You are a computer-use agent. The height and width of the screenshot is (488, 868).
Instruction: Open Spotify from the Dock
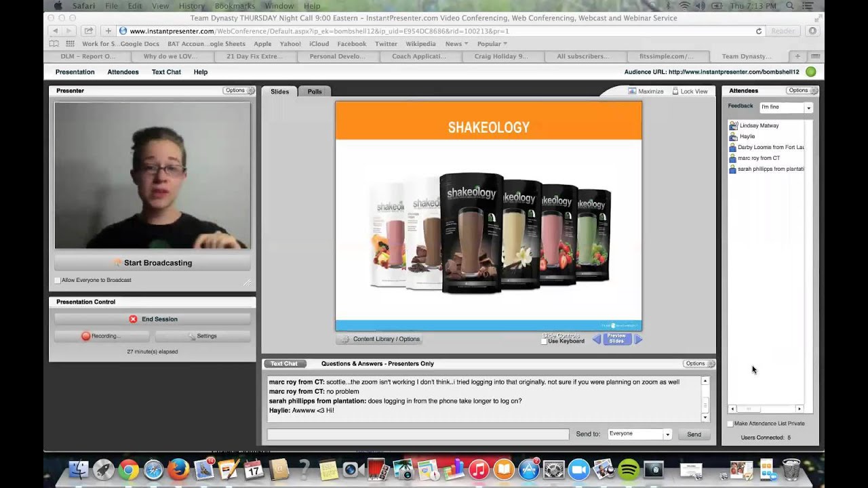pos(629,470)
